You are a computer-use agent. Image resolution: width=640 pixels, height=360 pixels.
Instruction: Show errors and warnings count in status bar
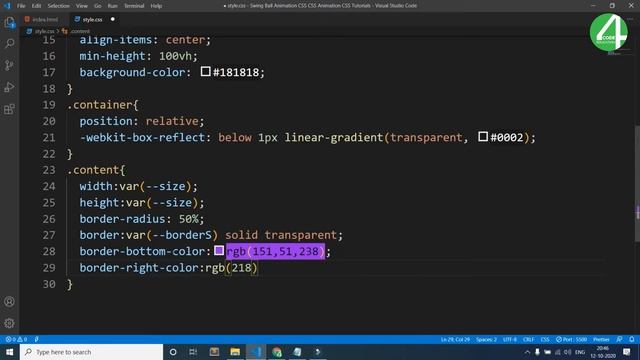[x=16, y=339]
